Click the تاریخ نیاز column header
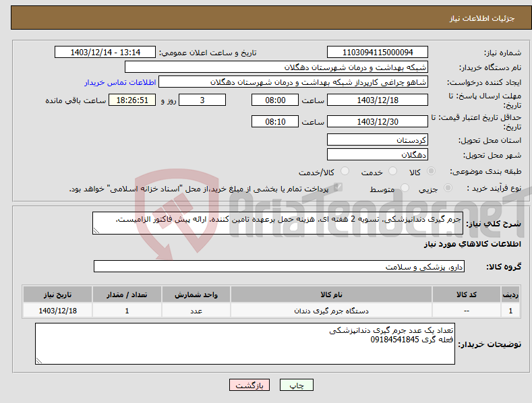 coord(58,294)
